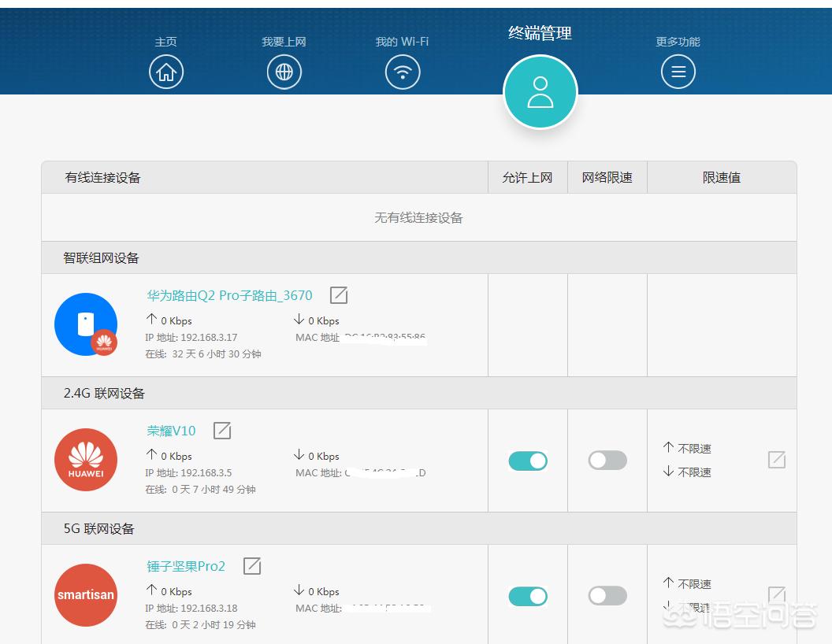Open the 更多功能 menu icon
The height and width of the screenshot is (644, 832).
point(678,72)
